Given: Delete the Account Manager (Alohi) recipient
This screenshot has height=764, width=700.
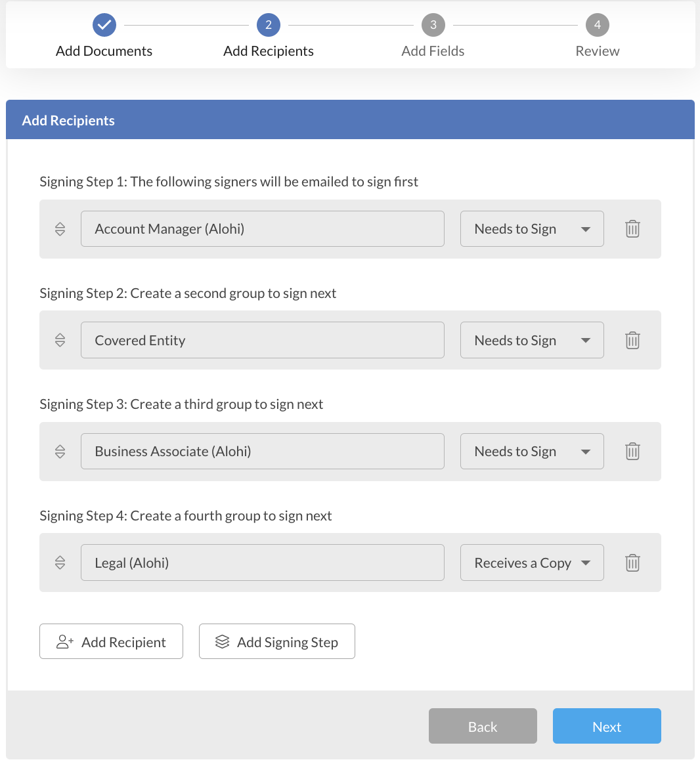Looking at the screenshot, I should point(632,228).
